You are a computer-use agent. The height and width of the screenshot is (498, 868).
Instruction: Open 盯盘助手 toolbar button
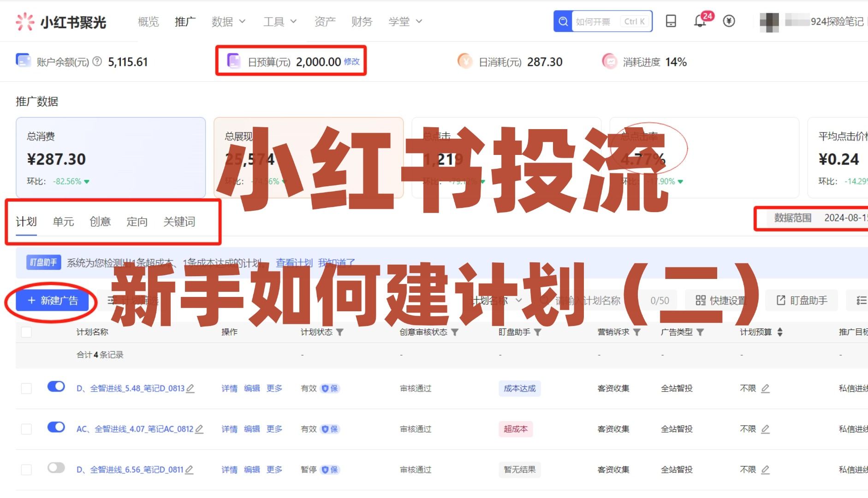point(802,301)
